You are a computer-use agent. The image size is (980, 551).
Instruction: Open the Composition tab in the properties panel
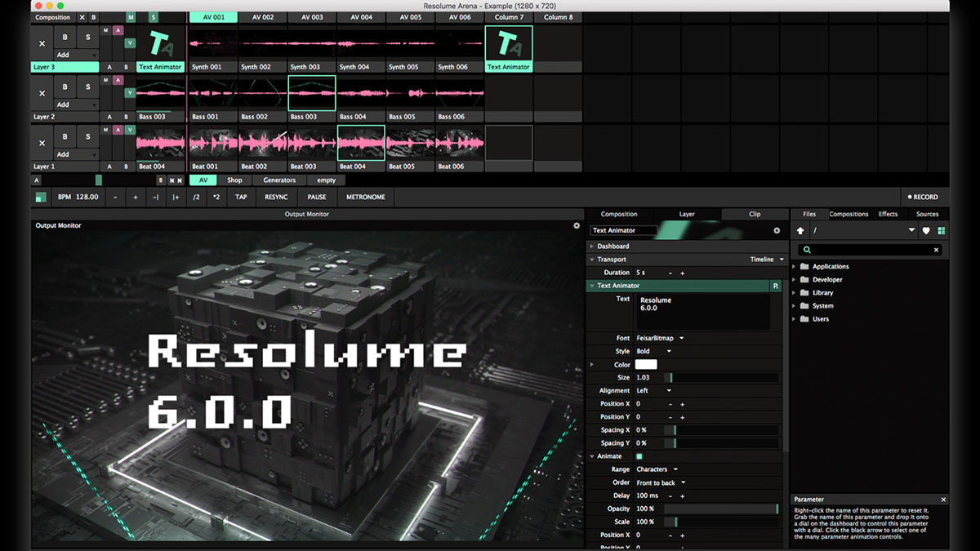point(619,213)
